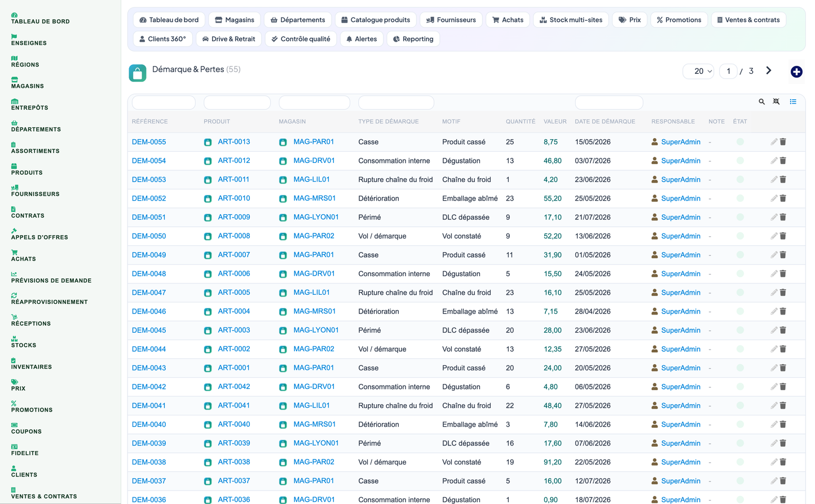Open the Contrôle qualité tab
The width and height of the screenshot is (815, 504).
(301, 39)
